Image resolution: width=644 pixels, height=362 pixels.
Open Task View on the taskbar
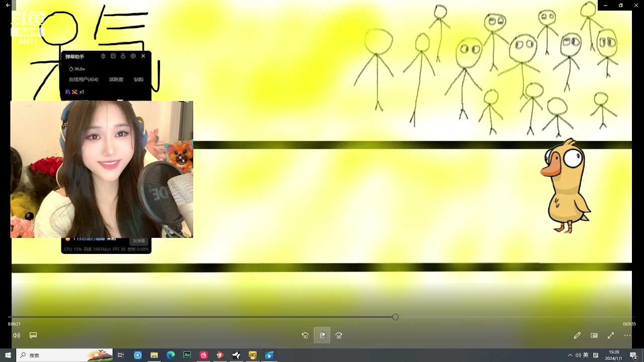121,355
